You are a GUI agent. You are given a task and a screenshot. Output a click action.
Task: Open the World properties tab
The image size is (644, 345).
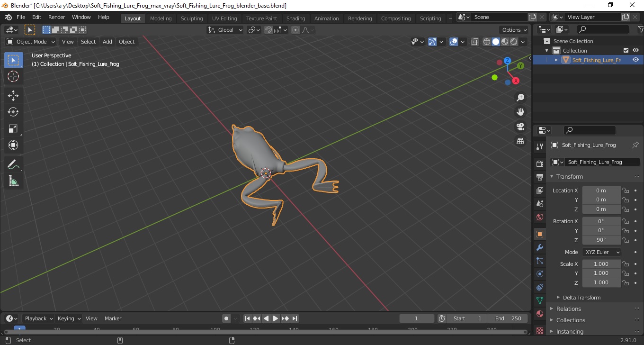pyautogui.click(x=540, y=217)
